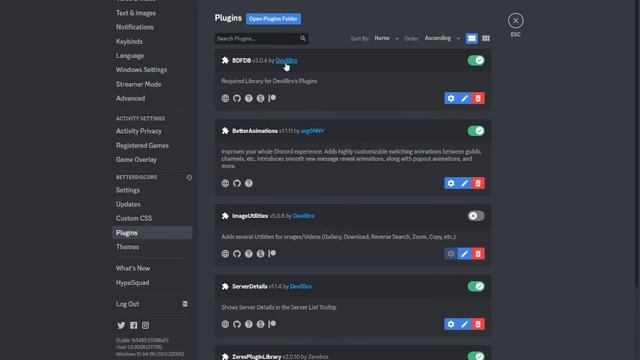Click Open Plugins Folder button
640x360 pixels.
click(273, 19)
